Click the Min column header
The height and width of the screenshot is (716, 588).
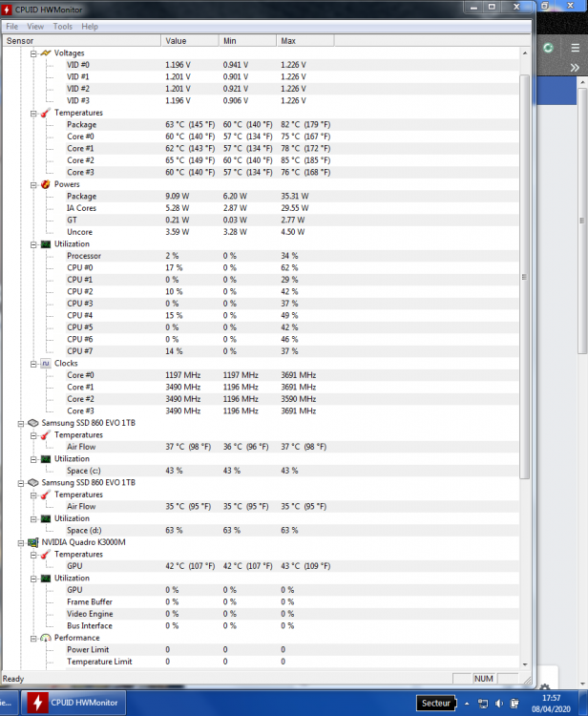coord(247,41)
